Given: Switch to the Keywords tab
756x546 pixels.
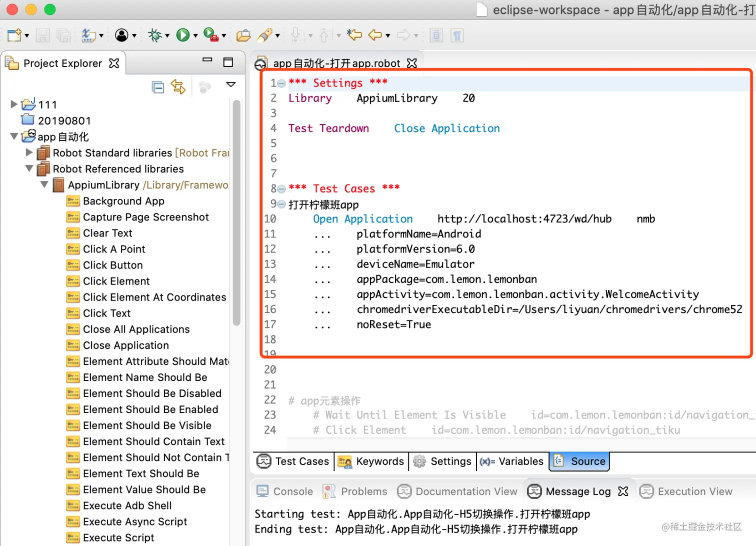Looking at the screenshot, I should point(371,461).
